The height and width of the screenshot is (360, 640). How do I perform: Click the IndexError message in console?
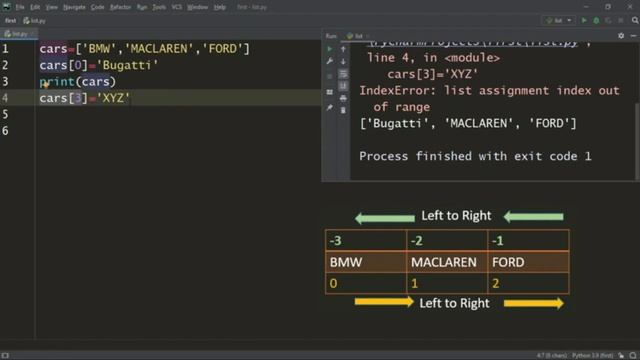(x=489, y=99)
